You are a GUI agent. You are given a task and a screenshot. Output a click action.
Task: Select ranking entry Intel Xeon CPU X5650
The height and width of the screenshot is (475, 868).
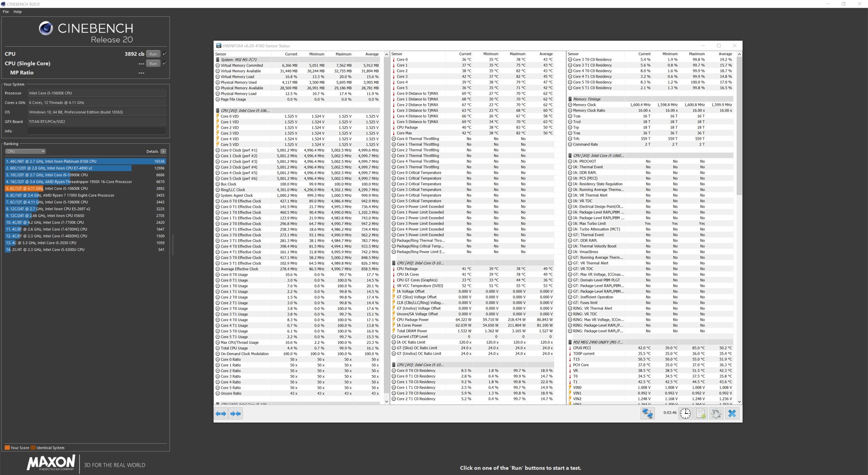(x=85, y=216)
